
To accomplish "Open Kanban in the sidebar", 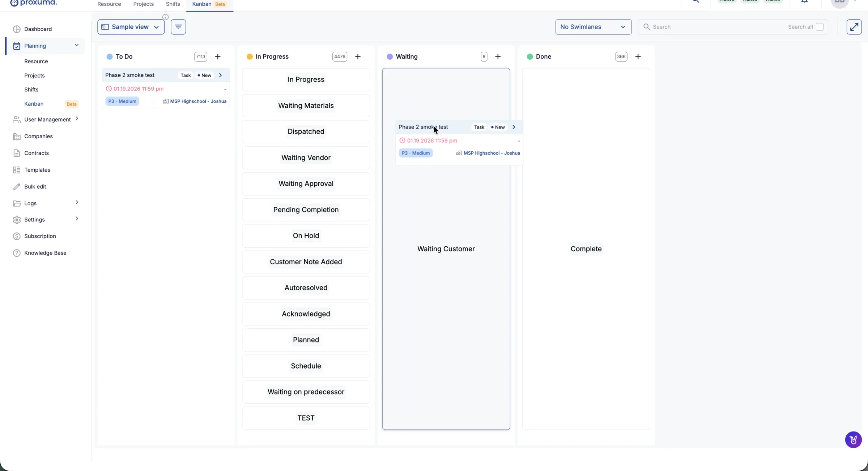I will [34, 104].
